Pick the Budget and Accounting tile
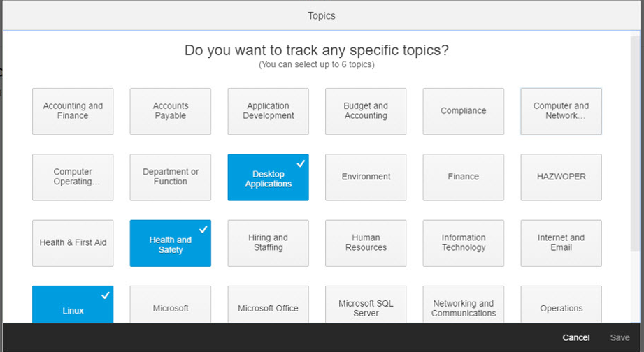 click(366, 111)
